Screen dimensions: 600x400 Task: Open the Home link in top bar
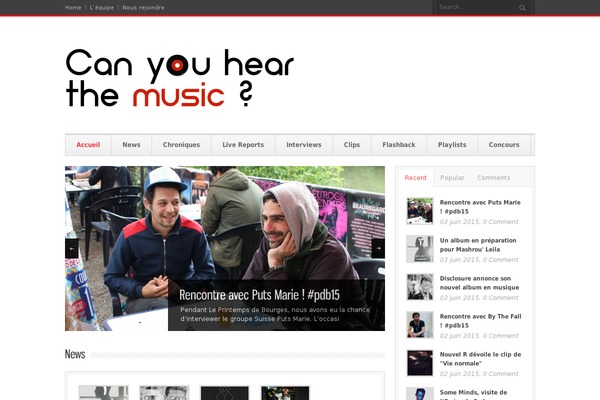click(x=73, y=7)
